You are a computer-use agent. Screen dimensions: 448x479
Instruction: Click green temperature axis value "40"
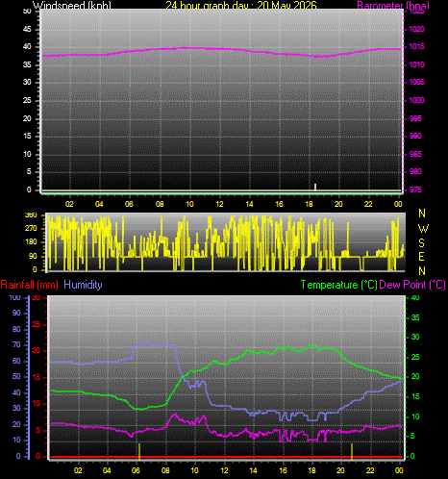(x=415, y=297)
